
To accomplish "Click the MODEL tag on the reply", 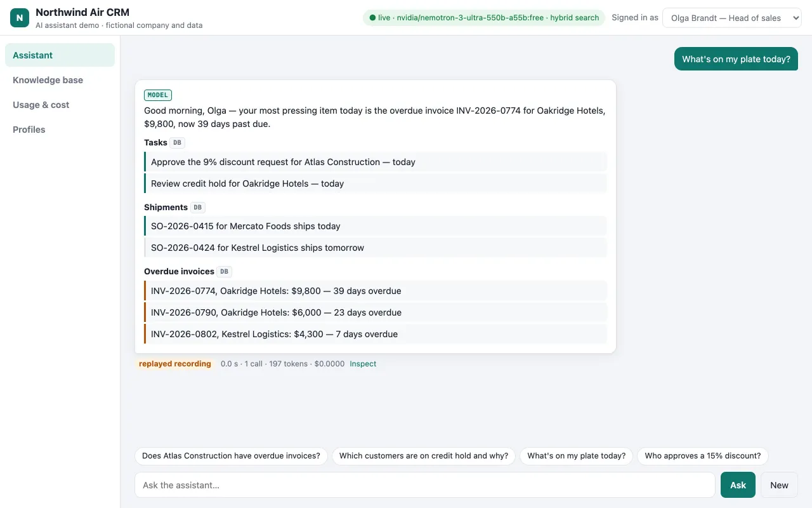I will tap(158, 95).
